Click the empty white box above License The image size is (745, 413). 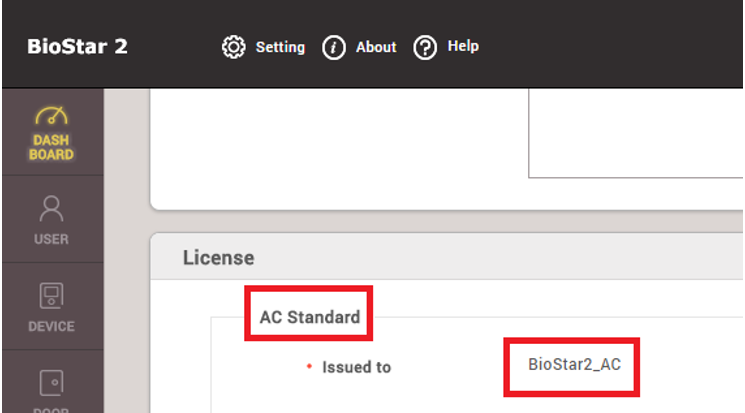click(x=636, y=135)
